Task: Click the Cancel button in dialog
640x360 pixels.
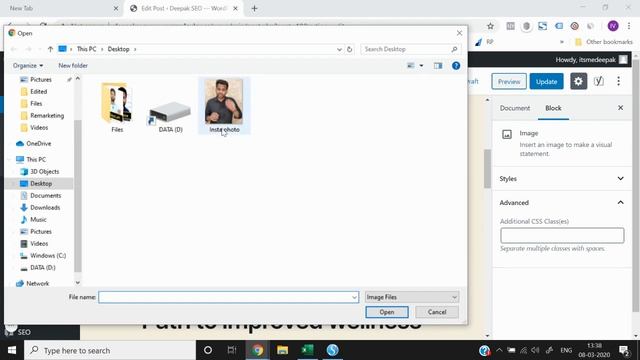Action: pos(437,312)
